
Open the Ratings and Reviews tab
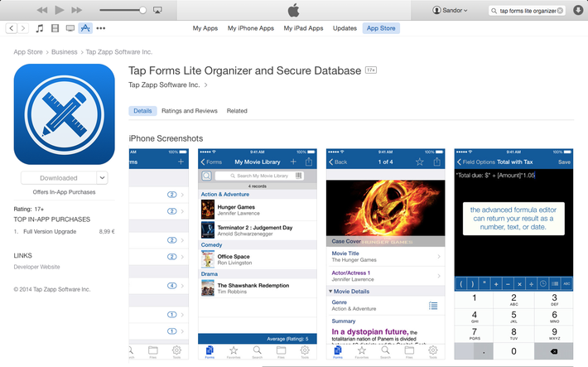click(x=189, y=110)
